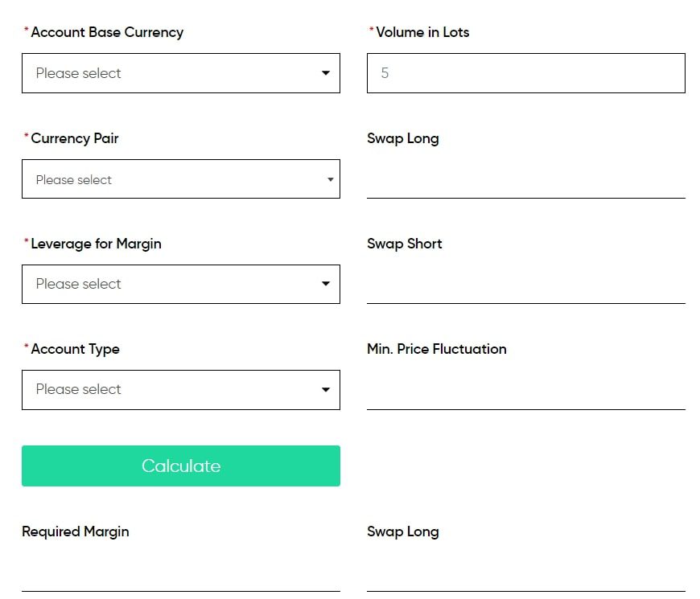The height and width of the screenshot is (599, 700).
Task: Open the Leverage for Margin dropdown
Action: point(181,284)
